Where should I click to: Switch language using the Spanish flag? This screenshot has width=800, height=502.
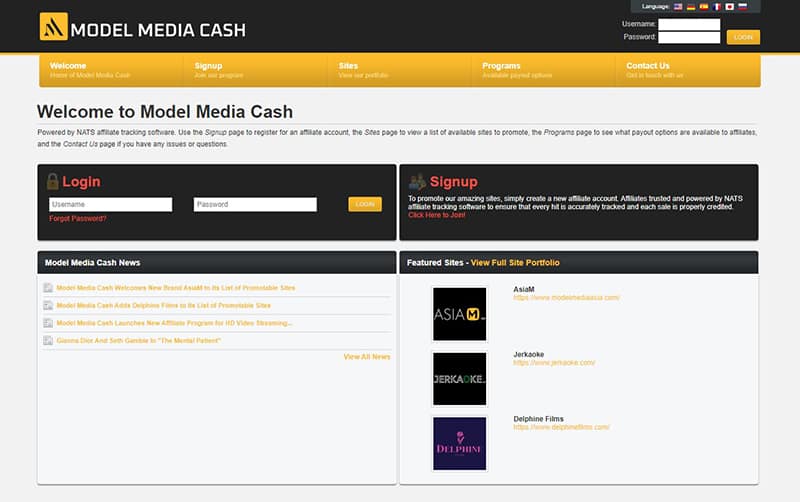point(704,7)
